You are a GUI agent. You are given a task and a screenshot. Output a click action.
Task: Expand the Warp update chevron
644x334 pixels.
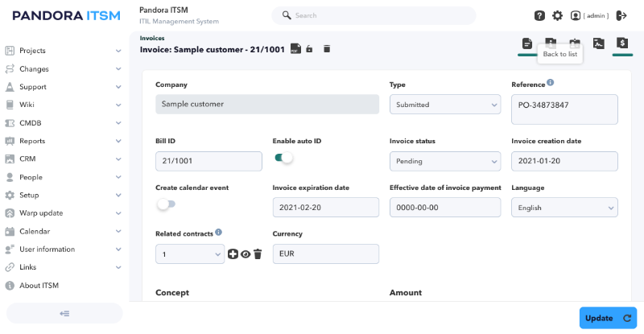pyautogui.click(x=118, y=213)
